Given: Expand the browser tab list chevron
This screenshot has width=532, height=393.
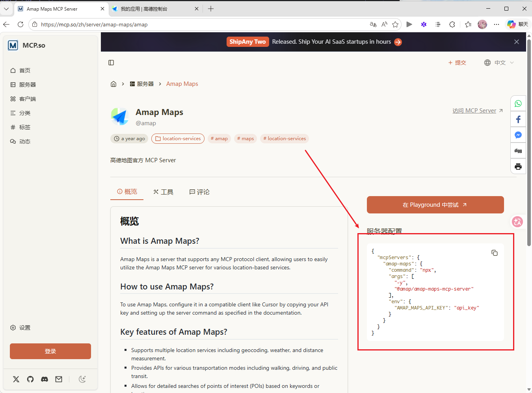Looking at the screenshot, I should 6,9.
